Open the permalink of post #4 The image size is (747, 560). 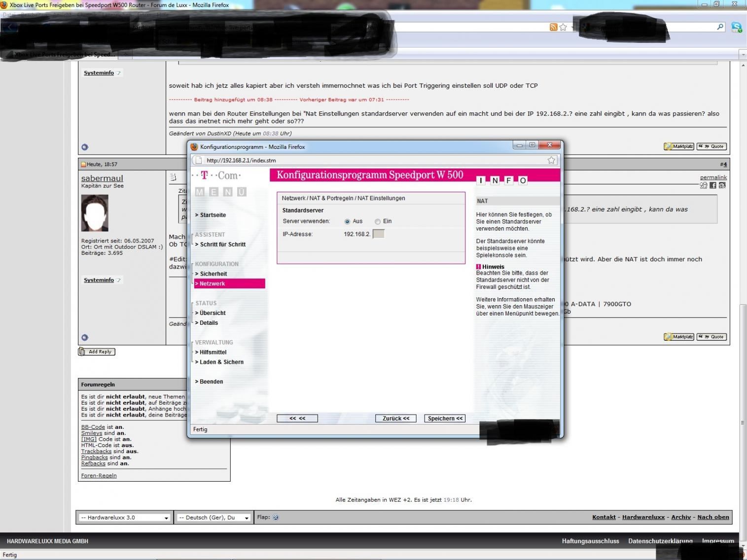(713, 177)
